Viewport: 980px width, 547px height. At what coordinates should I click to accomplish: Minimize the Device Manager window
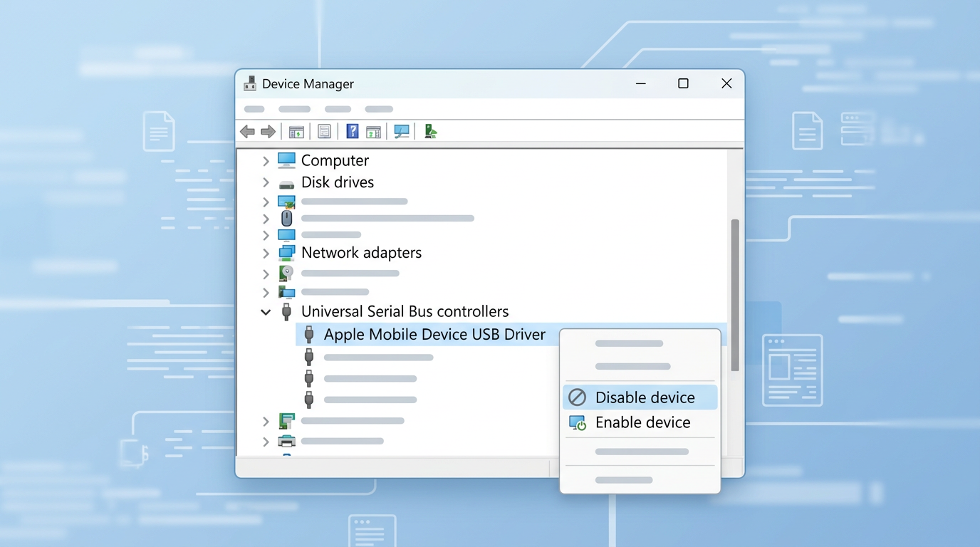coord(640,83)
